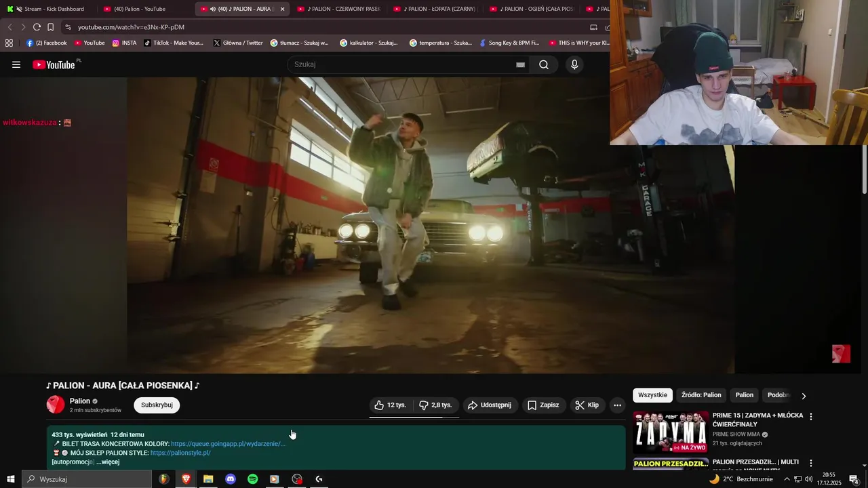Open the Facebook bookmark
This screenshot has width=868, height=488.
[47, 43]
